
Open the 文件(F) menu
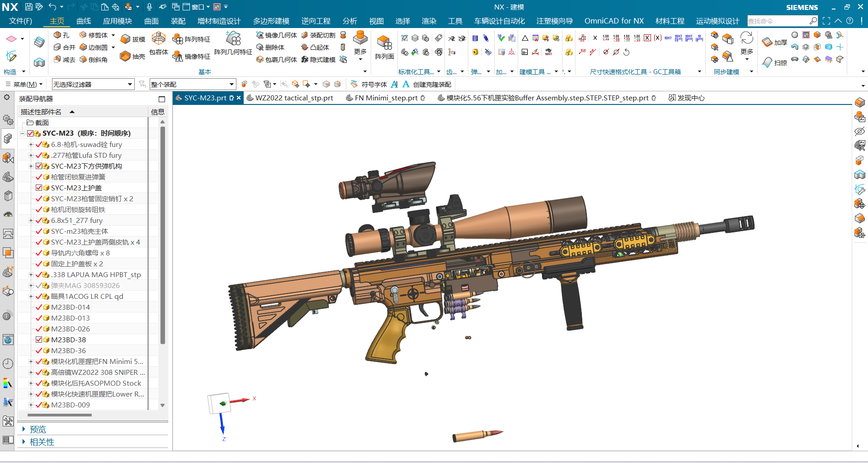[20, 21]
